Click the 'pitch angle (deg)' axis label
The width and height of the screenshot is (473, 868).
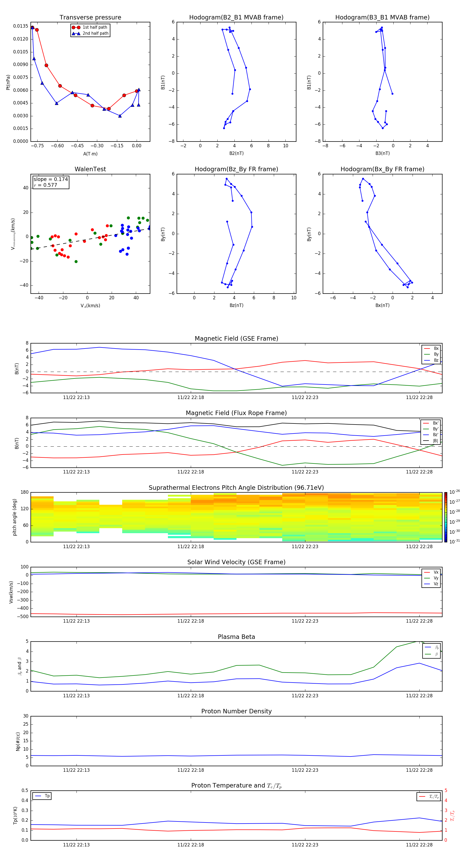(x=14, y=517)
